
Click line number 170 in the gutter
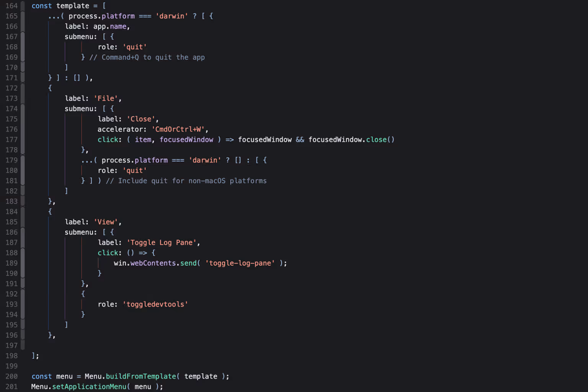[11, 67]
